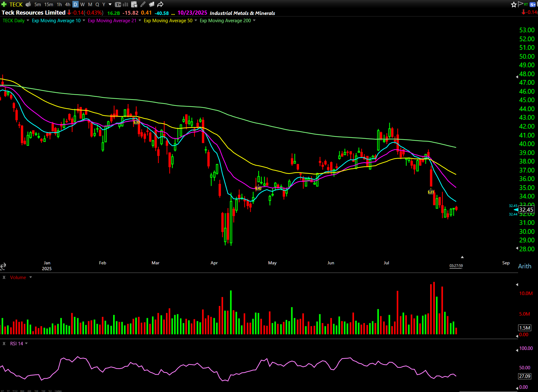Select the pencil drawing tool
Image resolution: width=538 pixels, height=392 pixels.
(143, 4)
